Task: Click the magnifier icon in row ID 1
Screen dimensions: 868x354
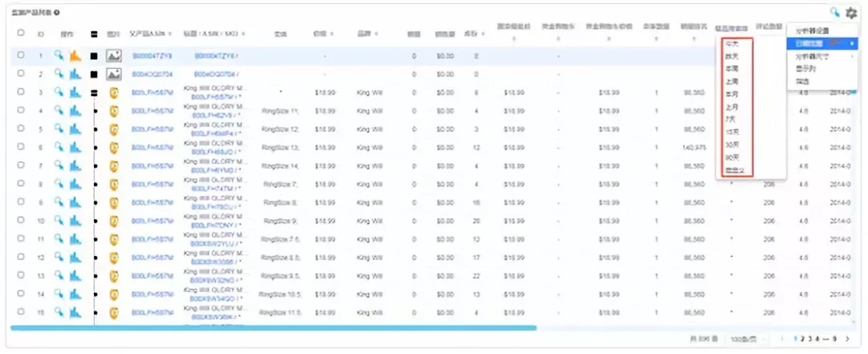Action: 59,55
